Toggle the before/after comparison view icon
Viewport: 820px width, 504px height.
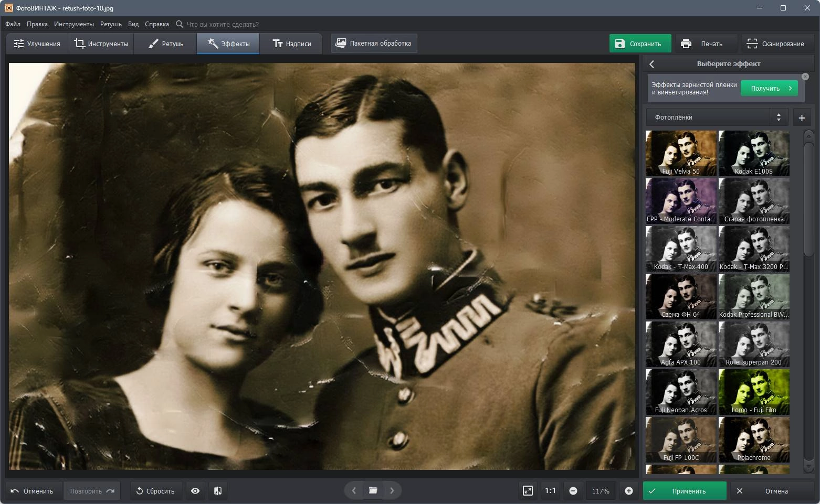pos(218,491)
